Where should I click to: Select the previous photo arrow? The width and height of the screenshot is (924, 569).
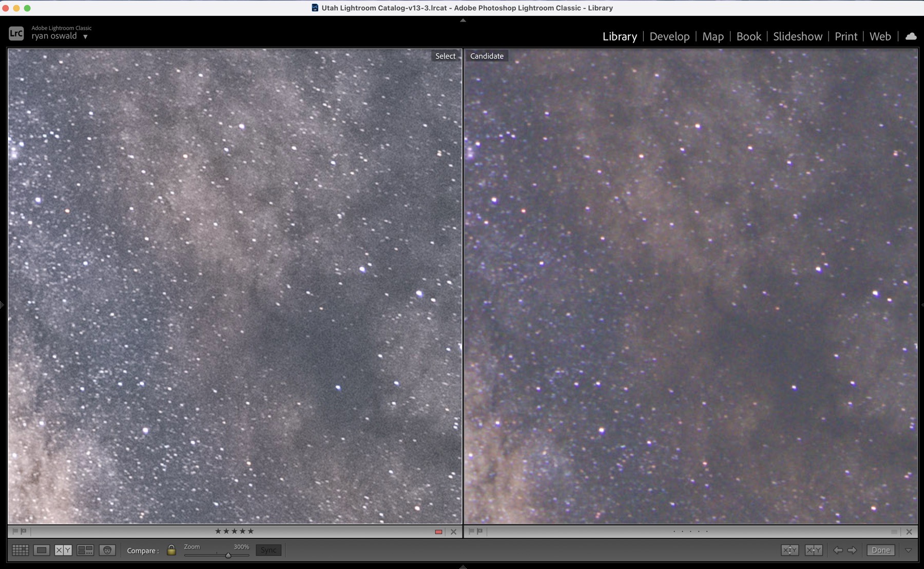tap(838, 550)
